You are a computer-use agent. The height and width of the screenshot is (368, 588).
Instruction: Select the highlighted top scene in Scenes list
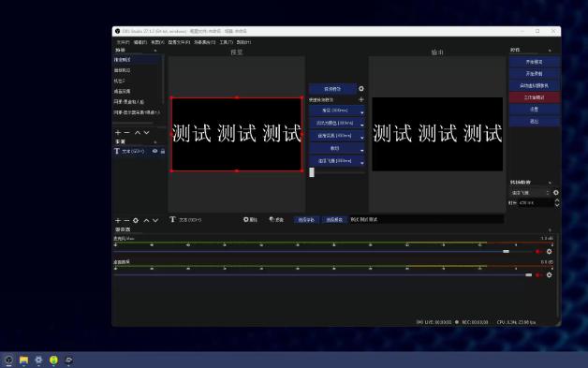(138, 60)
